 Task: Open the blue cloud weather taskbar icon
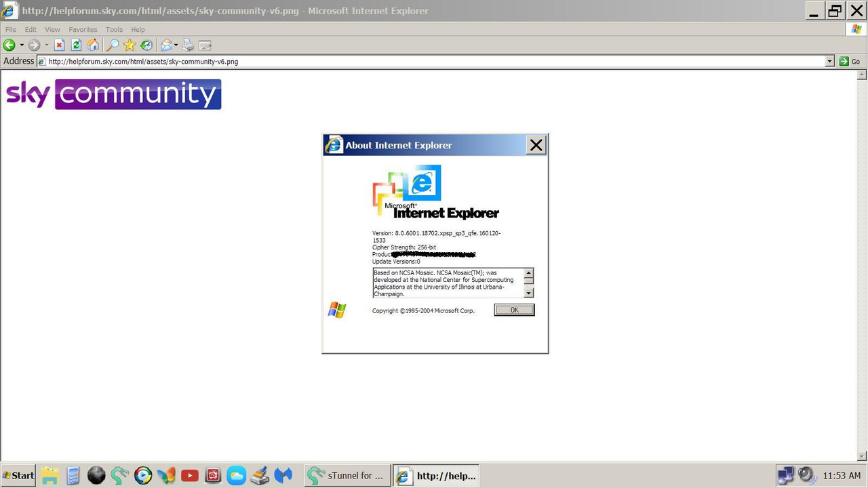236,475
